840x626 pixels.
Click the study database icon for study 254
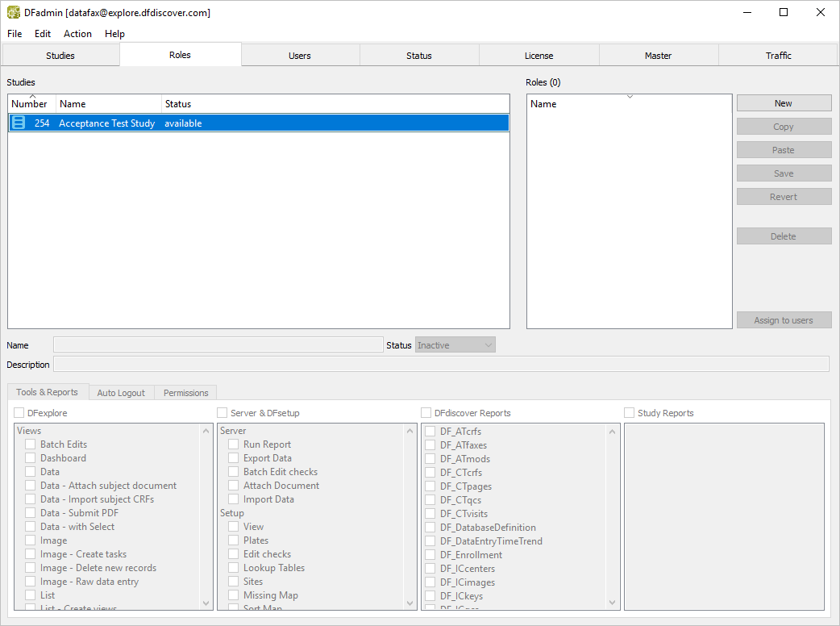click(x=19, y=123)
